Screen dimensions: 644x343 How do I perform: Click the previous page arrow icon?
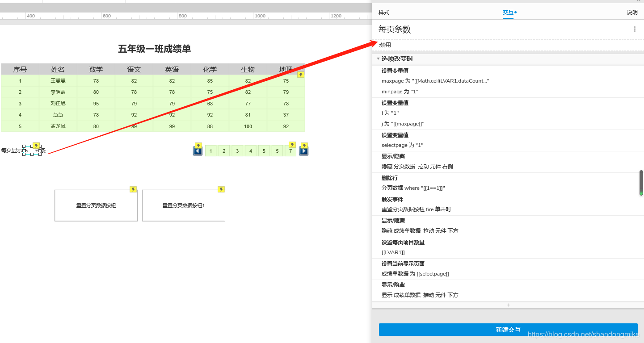(198, 151)
